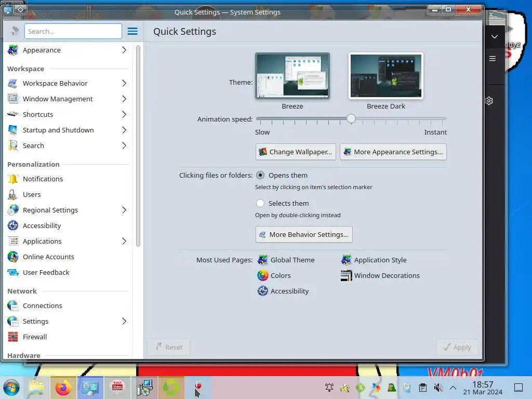Click the Search magnifier icon in sidebar list
Screen dimensions: 532x399
pos(13,146)
